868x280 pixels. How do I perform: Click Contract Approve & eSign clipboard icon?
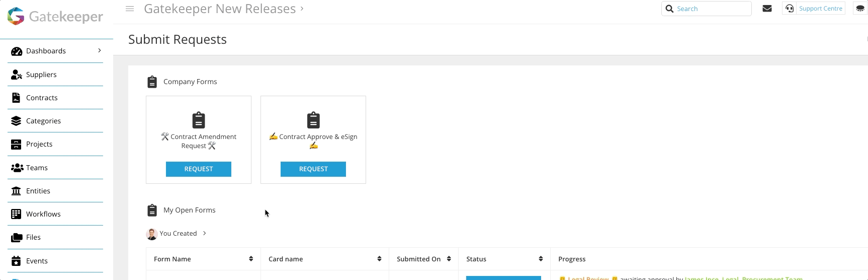click(x=313, y=120)
